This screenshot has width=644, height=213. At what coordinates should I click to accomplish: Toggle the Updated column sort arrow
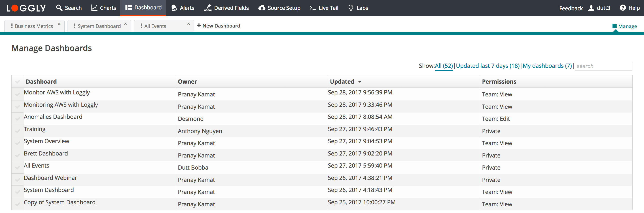[360, 81]
